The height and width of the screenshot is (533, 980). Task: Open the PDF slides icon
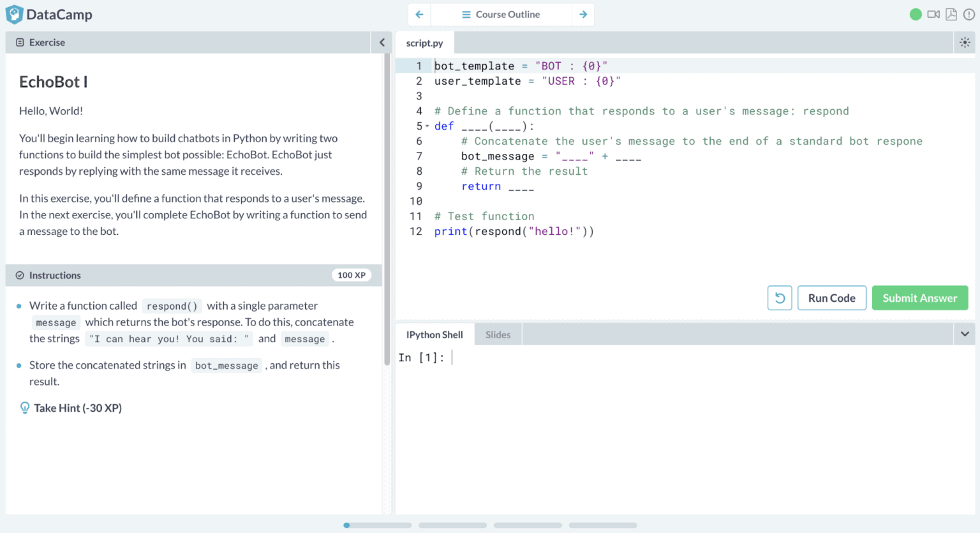pos(951,14)
